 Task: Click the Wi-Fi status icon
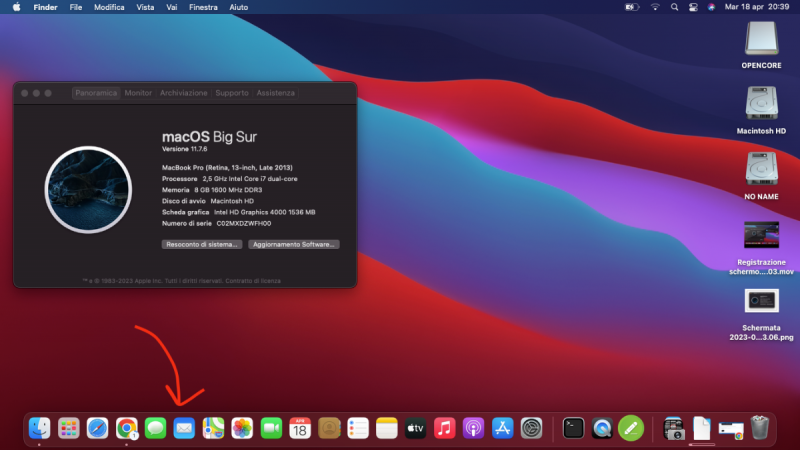[656, 7]
